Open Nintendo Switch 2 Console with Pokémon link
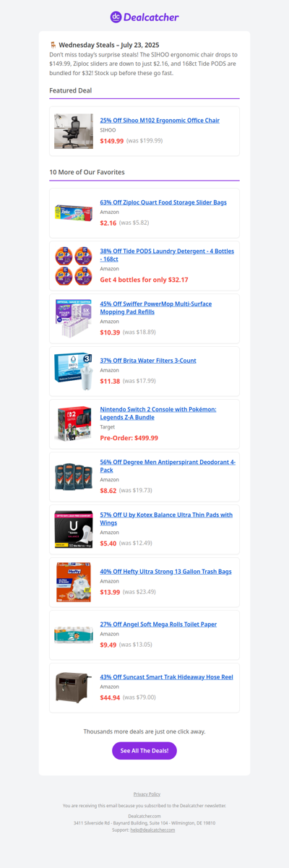Screen dimensions: 289x868 158,413
